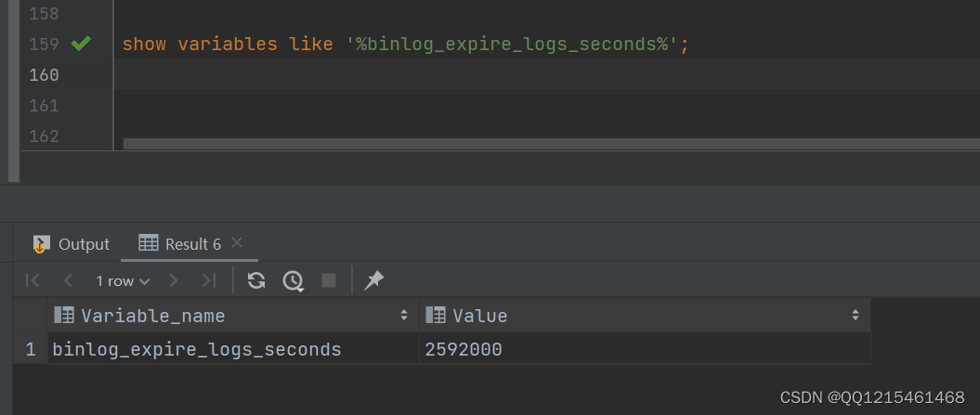
Task: Select cell binlog_expire_logs_seconds
Action: 233,349
